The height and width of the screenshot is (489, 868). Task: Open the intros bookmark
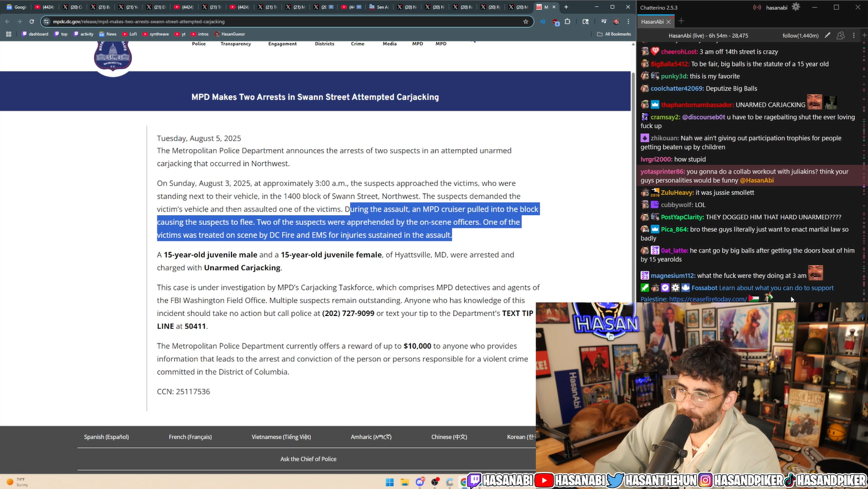coord(200,34)
